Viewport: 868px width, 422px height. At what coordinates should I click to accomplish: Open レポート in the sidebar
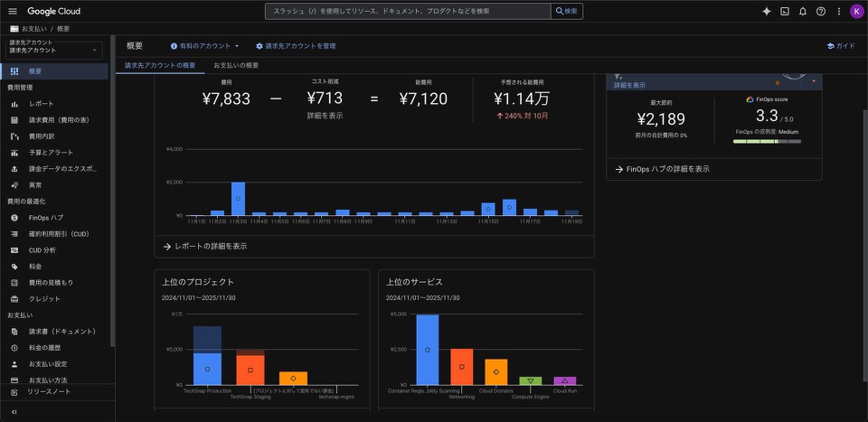click(x=41, y=104)
